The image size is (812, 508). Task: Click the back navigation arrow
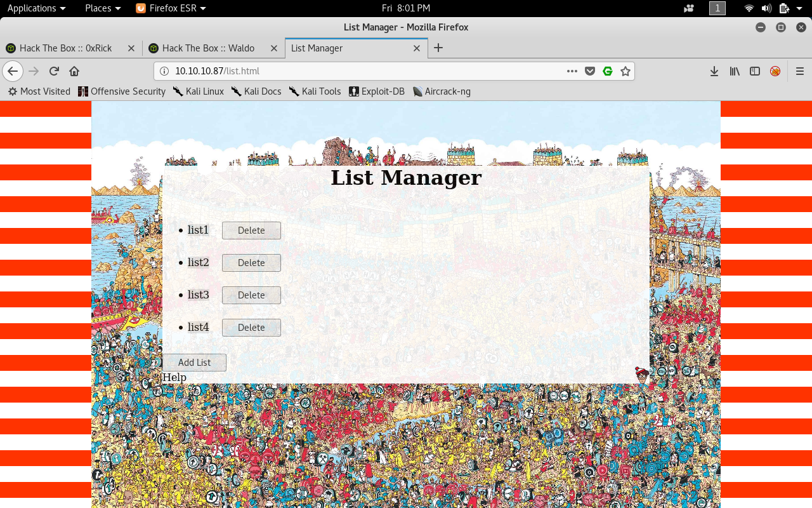pyautogui.click(x=13, y=71)
